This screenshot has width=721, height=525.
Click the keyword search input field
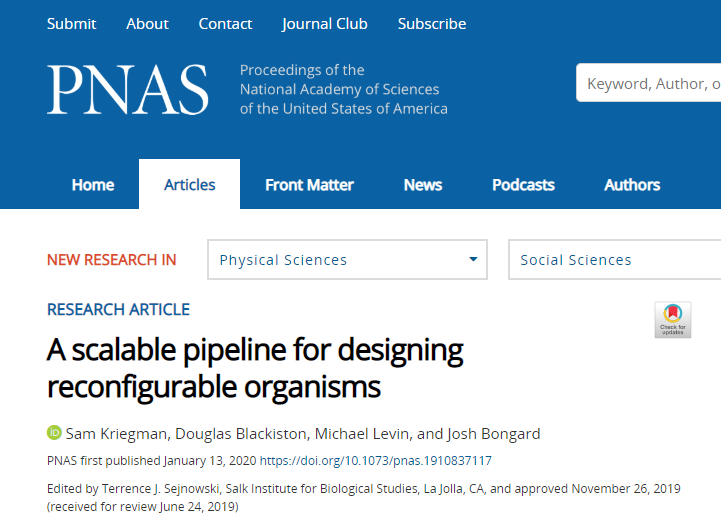648,83
